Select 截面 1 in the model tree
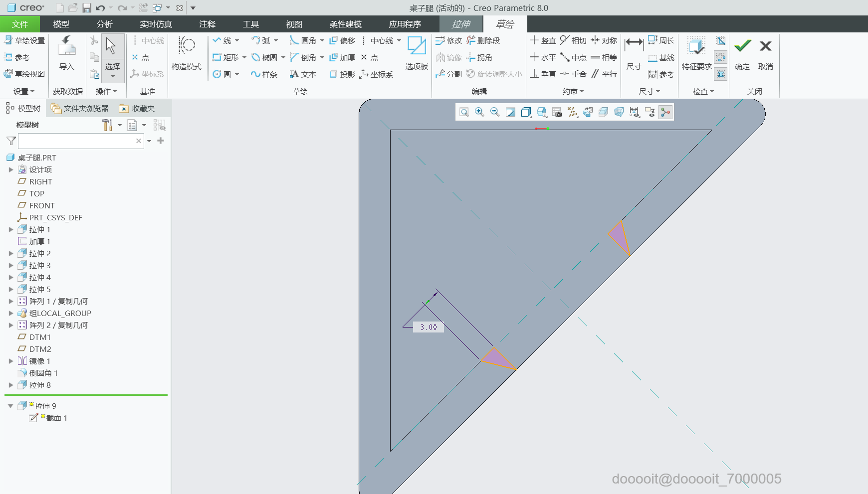The image size is (868, 494). [56, 418]
